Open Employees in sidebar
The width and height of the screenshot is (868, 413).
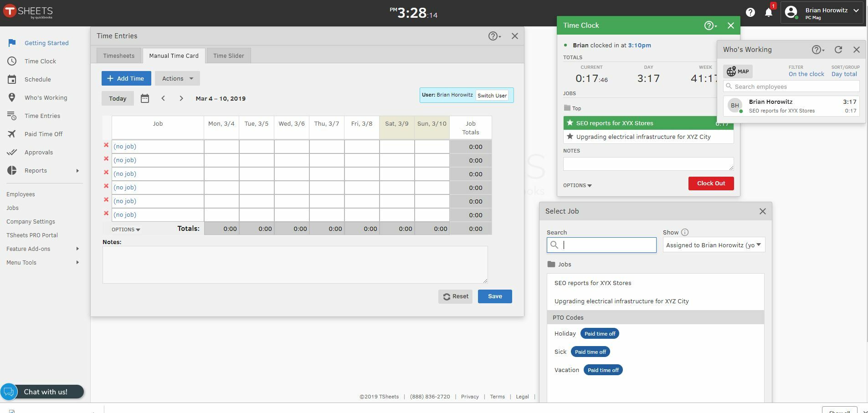(x=21, y=194)
